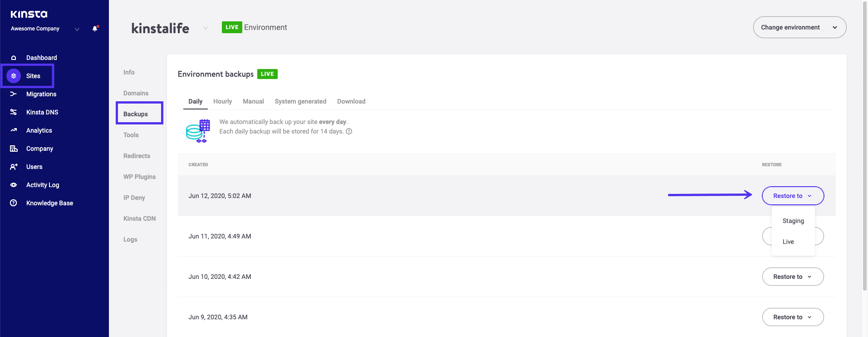Click the Jun 12, 2020, 5:02 AM entry
The width and height of the screenshot is (868, 337).
[220, 196]
